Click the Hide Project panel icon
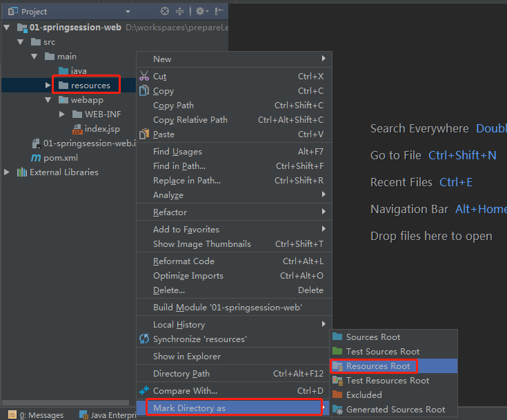The width and height of the screenshot is (507, 420). point(219,11)
